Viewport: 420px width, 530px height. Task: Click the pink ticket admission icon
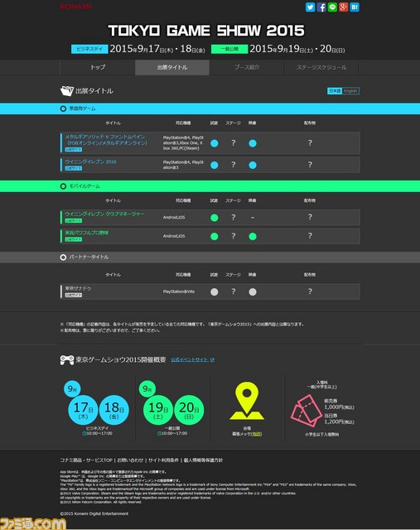tap(306, 412)
